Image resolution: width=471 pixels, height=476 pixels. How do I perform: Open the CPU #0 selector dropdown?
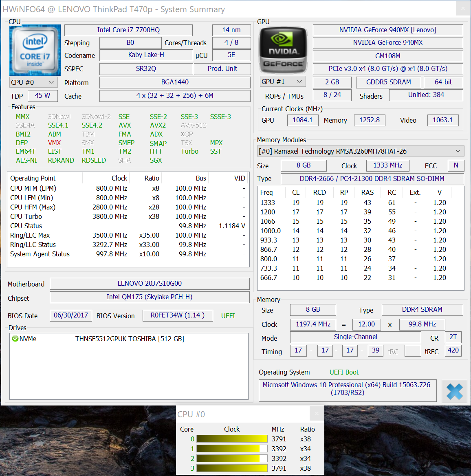(33, 82)
